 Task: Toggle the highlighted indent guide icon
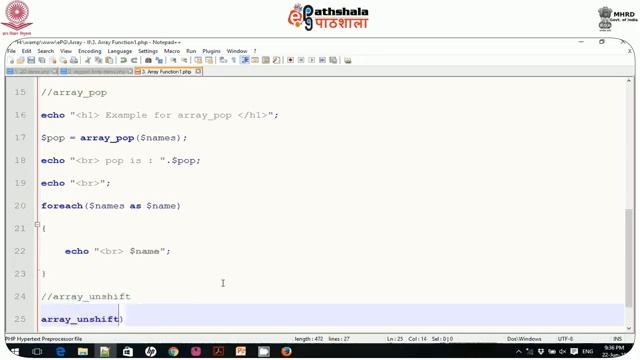coord(245,60)
